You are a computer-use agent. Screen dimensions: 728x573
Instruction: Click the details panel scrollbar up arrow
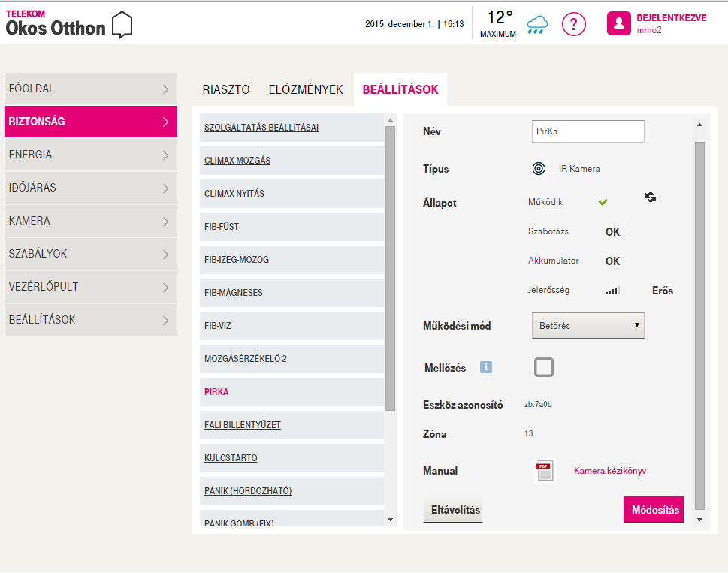pyautogui.click(x=699, y=125)
